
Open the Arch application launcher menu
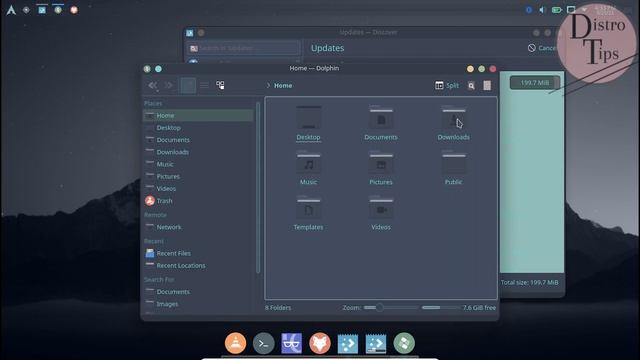pyautogui.click(x=11, y=10)
